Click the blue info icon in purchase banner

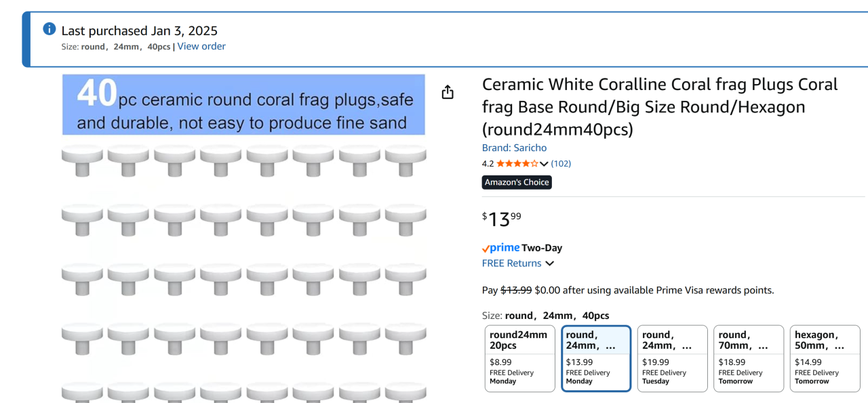pyautogui.click(x=50, y=29)
